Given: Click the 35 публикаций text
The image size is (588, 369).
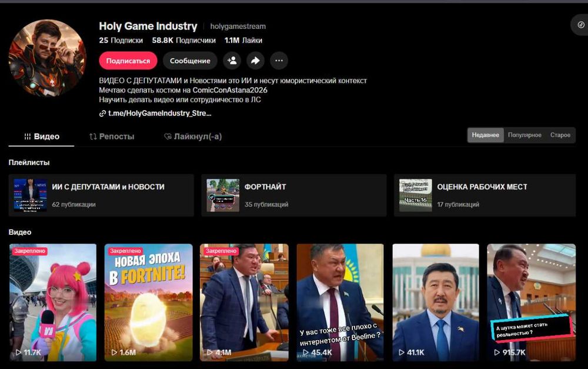Looking at the screenshot, I should coord(266,205).
